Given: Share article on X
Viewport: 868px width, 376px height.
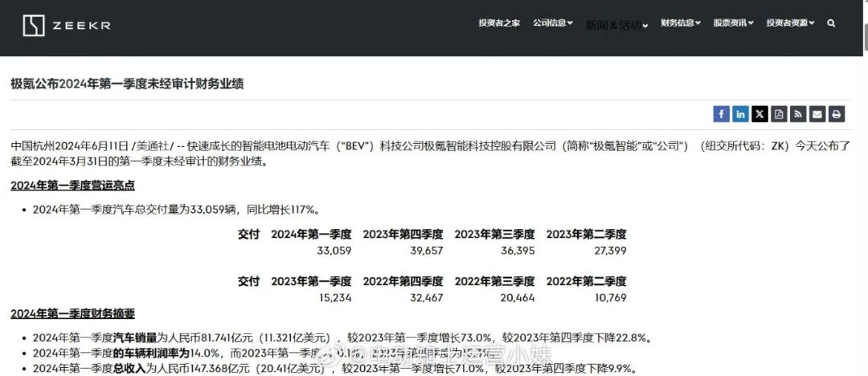Looking at the screenshot, I should tap(759, 114).
